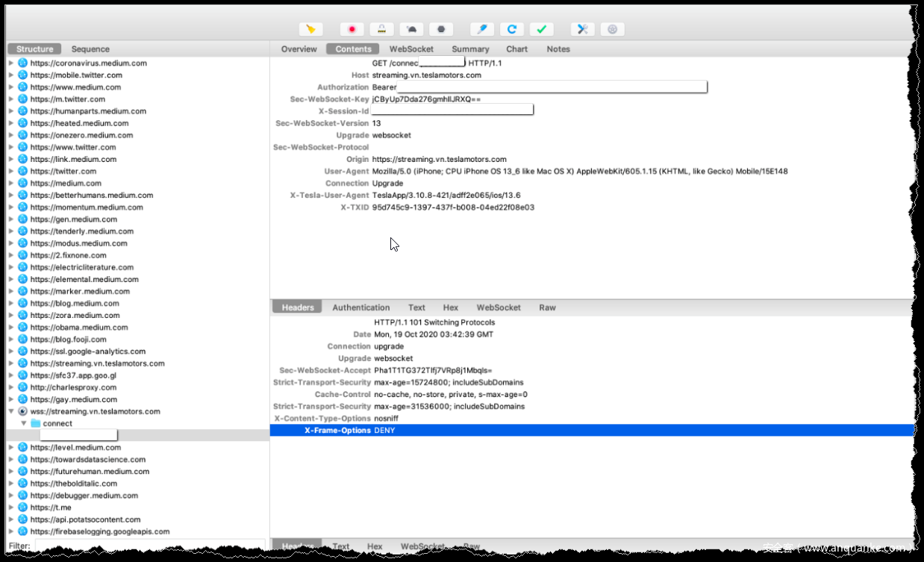Open the WebSocket tab in top panel
This screenshot has height=562, width=924.
411,49
